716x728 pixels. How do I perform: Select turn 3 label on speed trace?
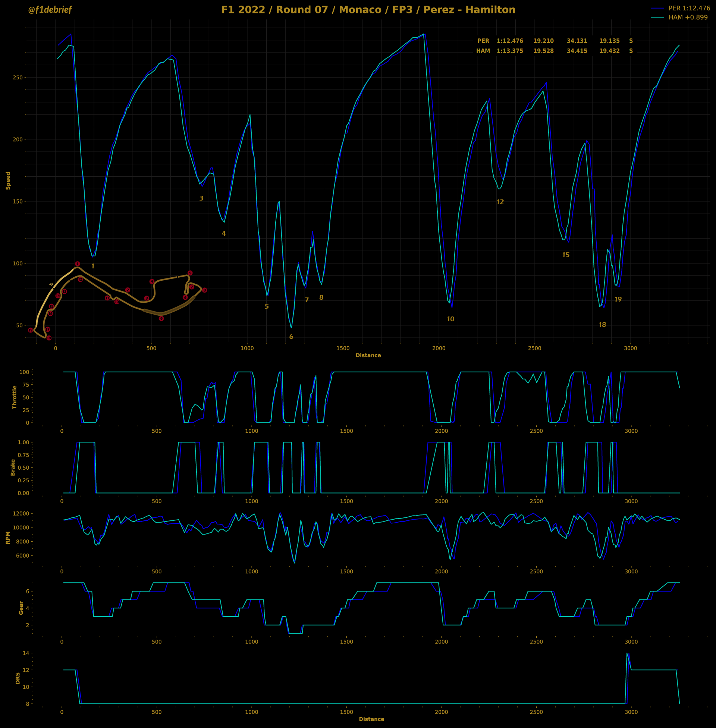201,198
